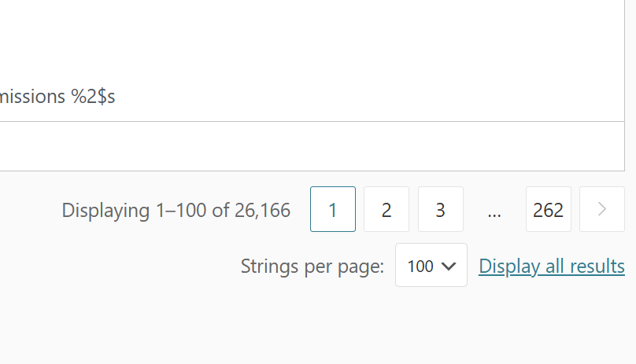
Task: Click the 'Strings per page:' label
Action: tap(312, 267)
